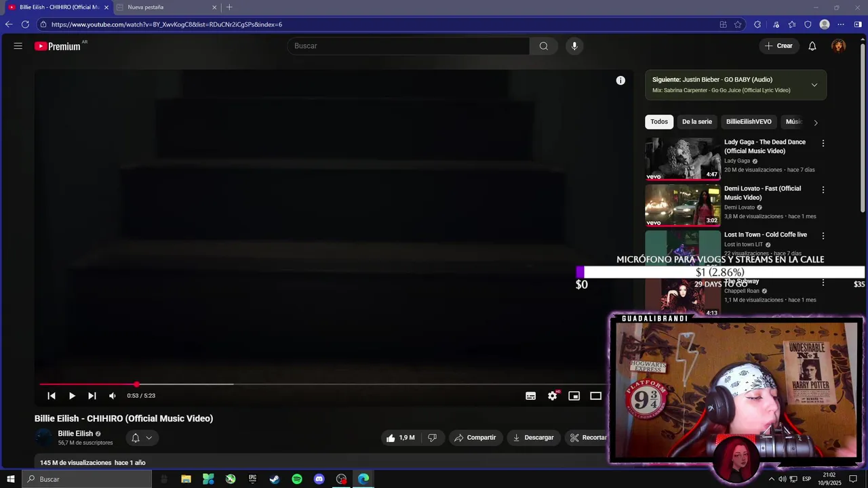Viewport: 868px width, 488px height.
Task: Open YouTube notifications bell
Action: (x=812, y=46)
